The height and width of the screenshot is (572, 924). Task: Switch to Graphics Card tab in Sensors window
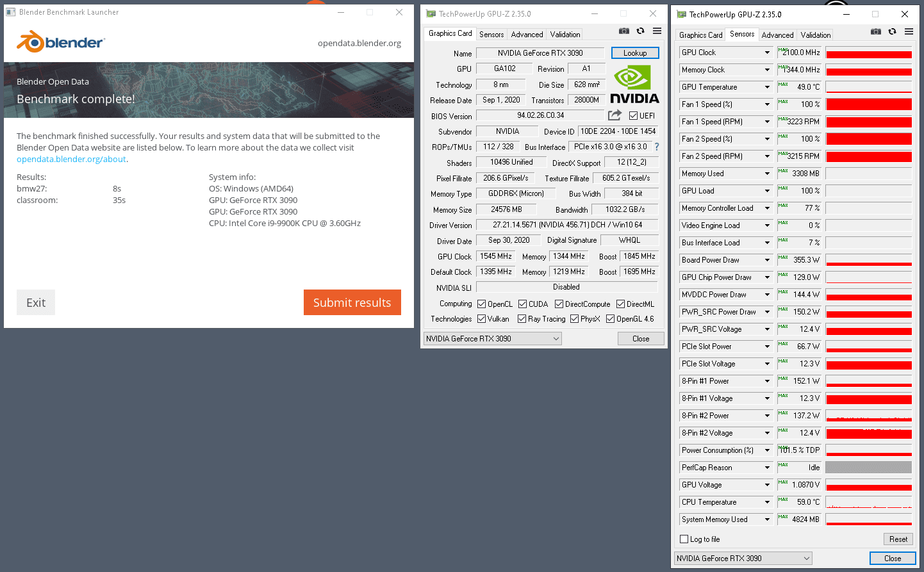[x=700, y=35]
